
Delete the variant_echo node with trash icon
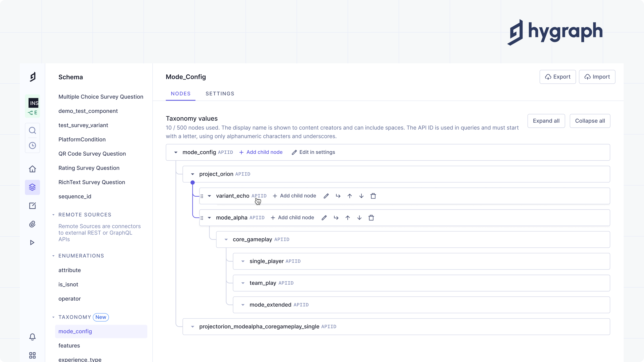coord(373,196)
